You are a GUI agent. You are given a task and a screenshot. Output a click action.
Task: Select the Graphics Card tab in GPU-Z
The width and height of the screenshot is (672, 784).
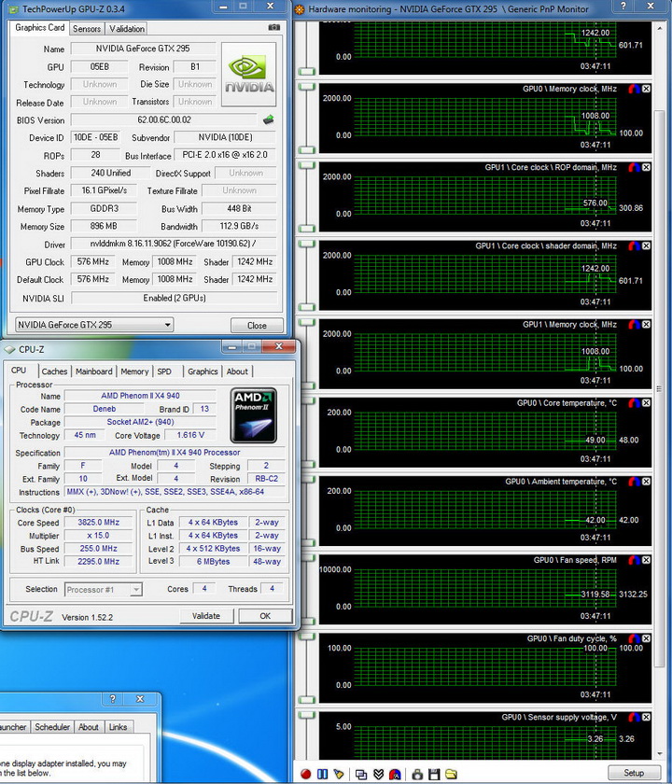[39, 27]
